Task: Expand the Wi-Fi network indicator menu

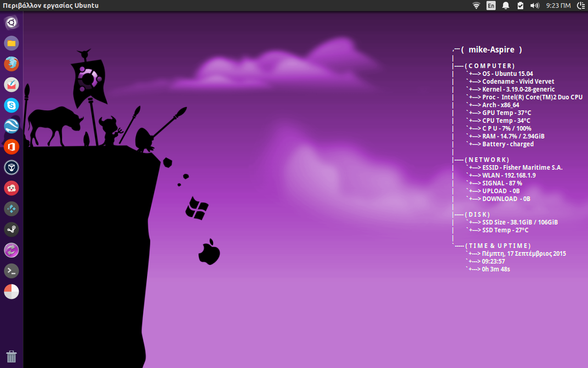Action: click(476, 6)
